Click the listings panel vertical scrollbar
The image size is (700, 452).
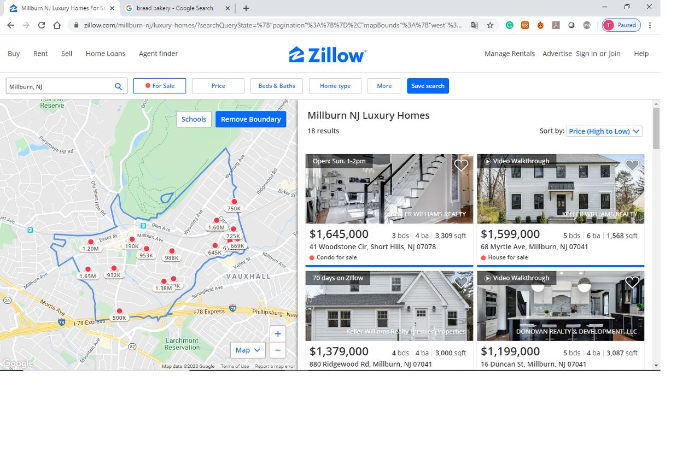pos(656,128)
